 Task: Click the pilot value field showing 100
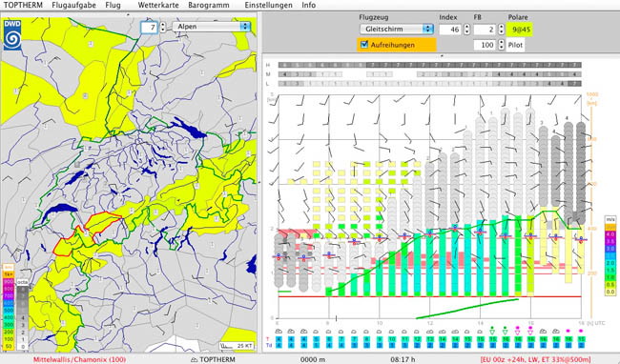486,45
